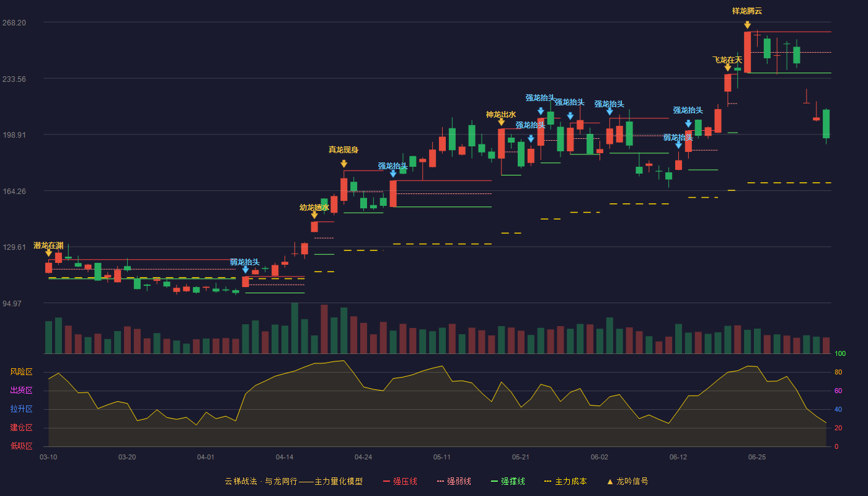The image size is (868, 496).
Task: Click the earliest 弱龙抬头 signal arrow
Action: pos(245,270)
